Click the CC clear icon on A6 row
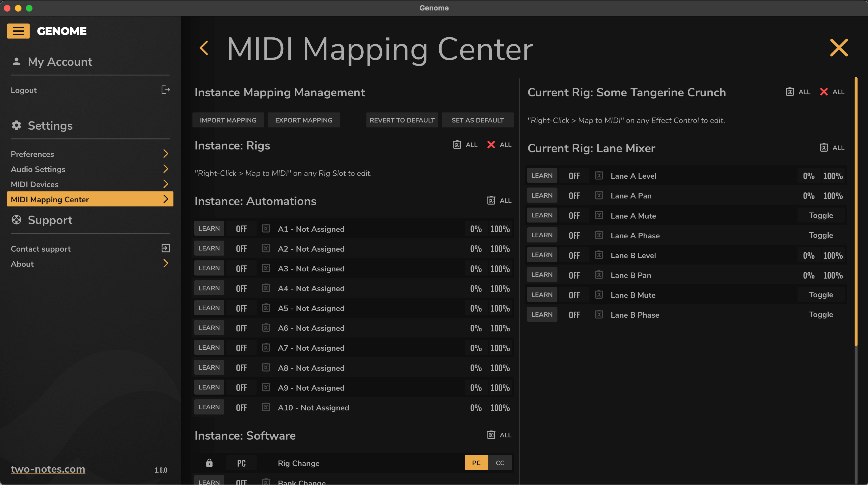Screen dimensions: 868x485 click(x=266, y=328)
